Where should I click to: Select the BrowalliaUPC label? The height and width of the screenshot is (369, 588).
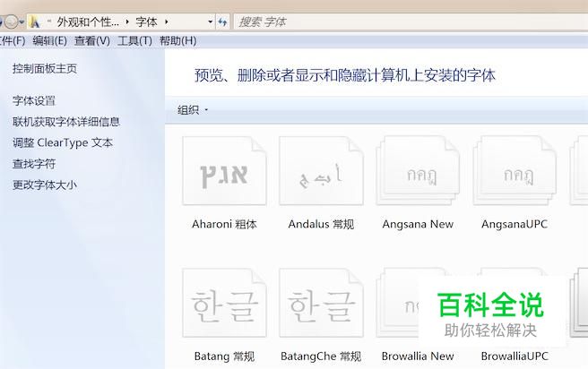tap(514, 356)
